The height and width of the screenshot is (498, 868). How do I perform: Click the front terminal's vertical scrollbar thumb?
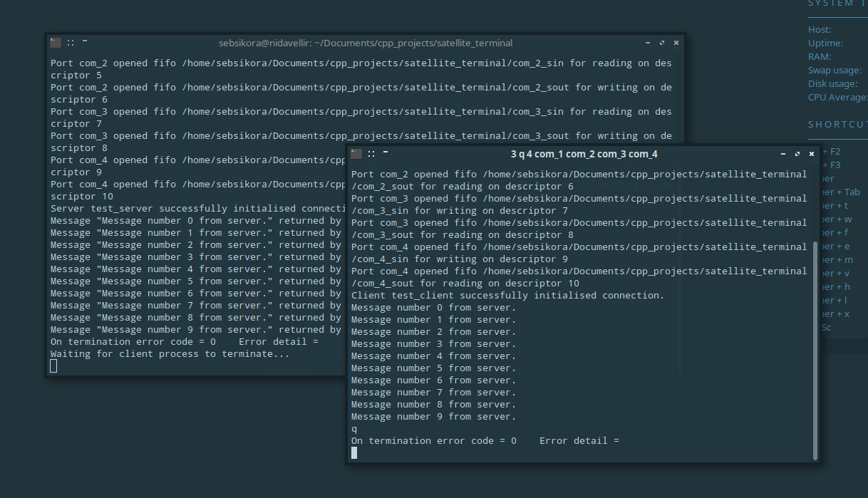tap(815, 350)
